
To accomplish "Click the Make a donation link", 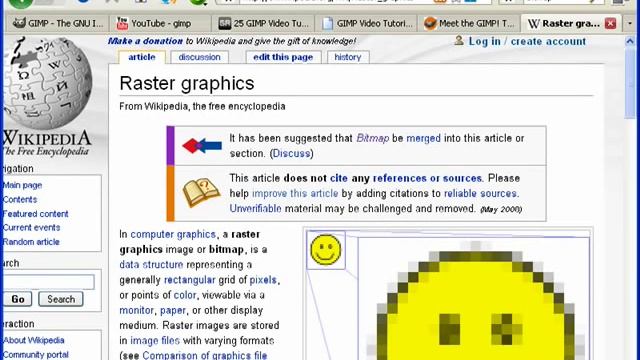I will (x=145, y=41).
